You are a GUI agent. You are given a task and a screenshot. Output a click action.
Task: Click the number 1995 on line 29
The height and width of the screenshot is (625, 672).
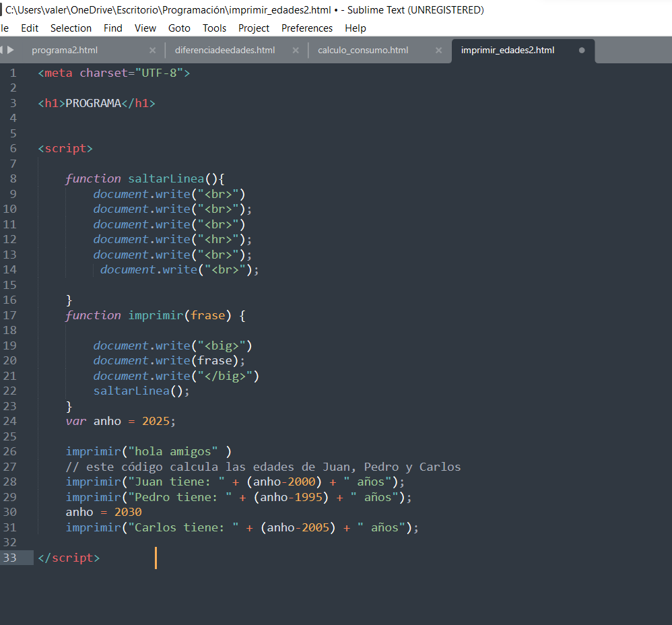point(308,497)
